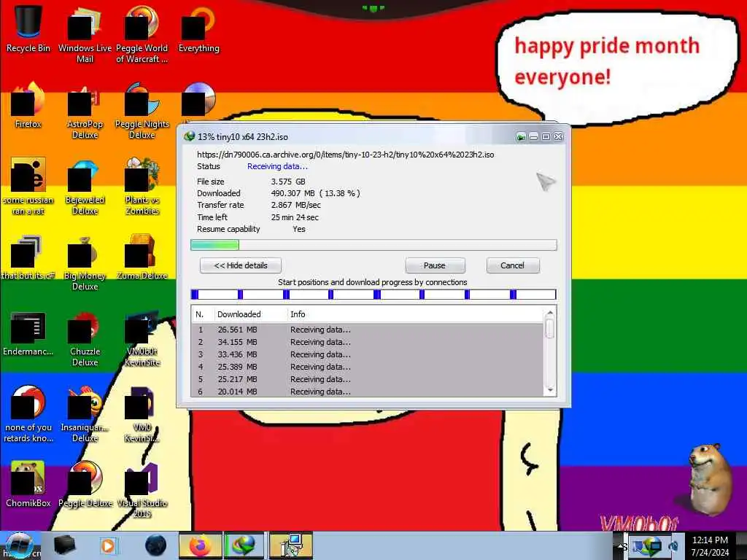The image size is (747, 560).
Task: Open the Windows Start orb
Action: tap(18, 545)
